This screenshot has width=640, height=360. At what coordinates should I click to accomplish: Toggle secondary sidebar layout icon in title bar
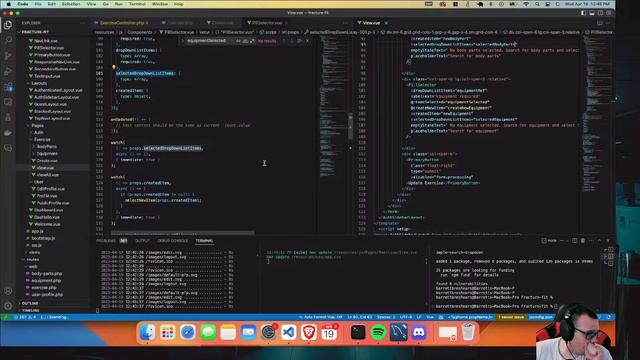point(600,13)
